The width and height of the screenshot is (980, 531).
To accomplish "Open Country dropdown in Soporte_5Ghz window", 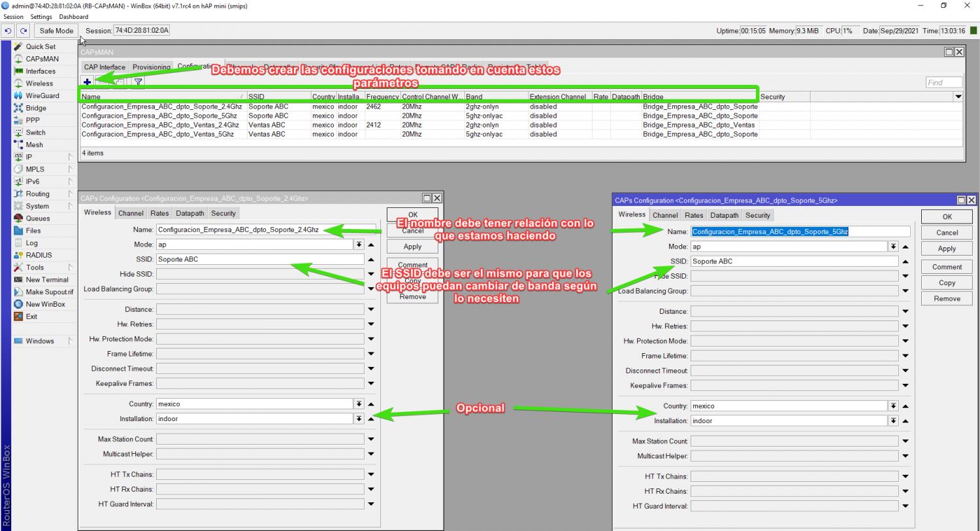I will click(893, 406).
